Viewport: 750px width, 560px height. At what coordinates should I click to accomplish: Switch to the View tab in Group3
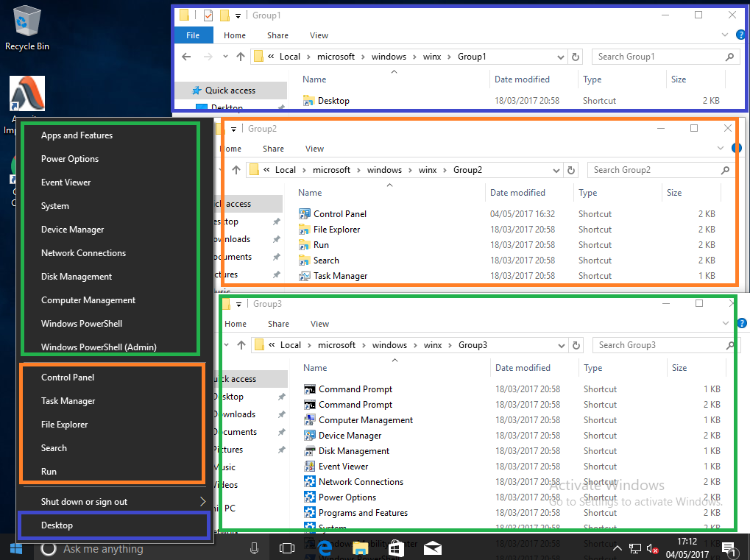point(319,324)
